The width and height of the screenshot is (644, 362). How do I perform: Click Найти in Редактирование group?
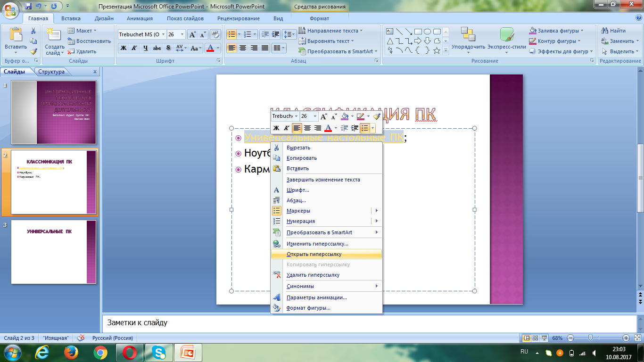point(613,31)
